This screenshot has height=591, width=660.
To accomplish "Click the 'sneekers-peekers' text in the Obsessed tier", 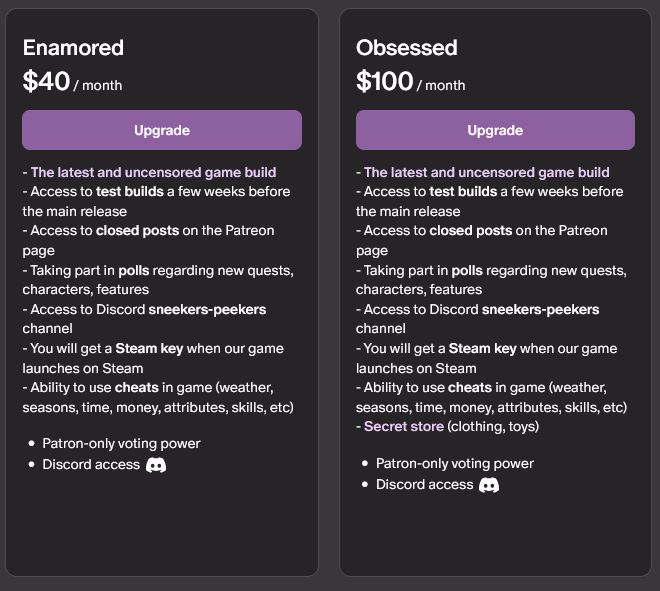I will point(540,309).
